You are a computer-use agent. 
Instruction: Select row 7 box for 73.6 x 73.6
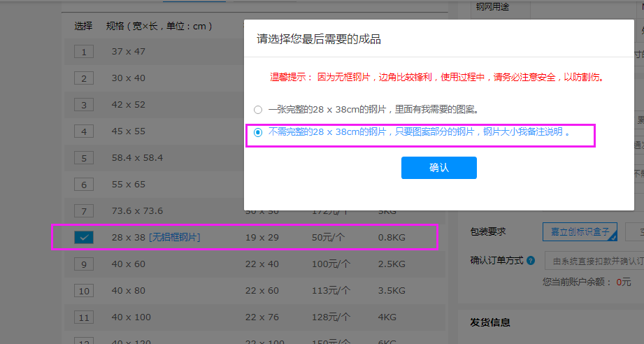tap(84, 211)
